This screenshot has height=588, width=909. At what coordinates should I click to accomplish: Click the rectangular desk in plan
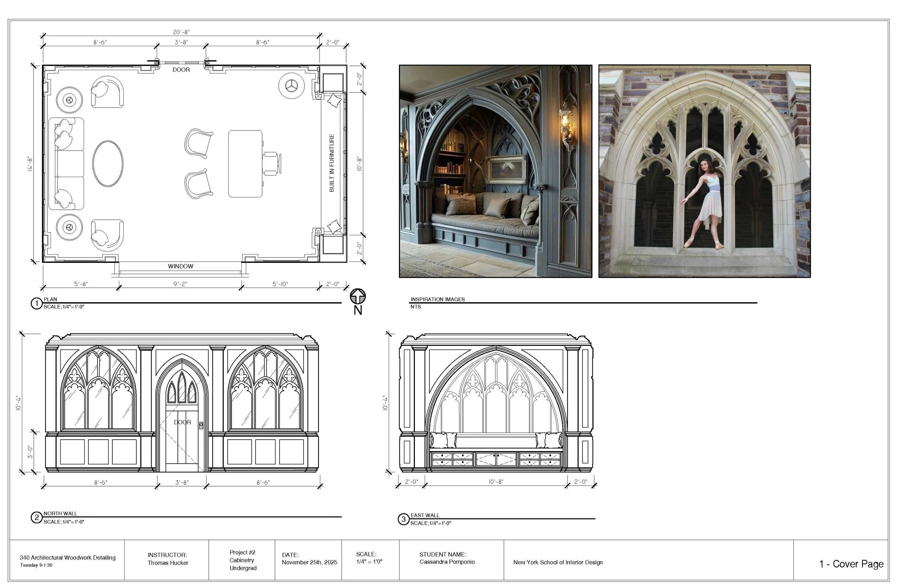click(x=245, y=164)
